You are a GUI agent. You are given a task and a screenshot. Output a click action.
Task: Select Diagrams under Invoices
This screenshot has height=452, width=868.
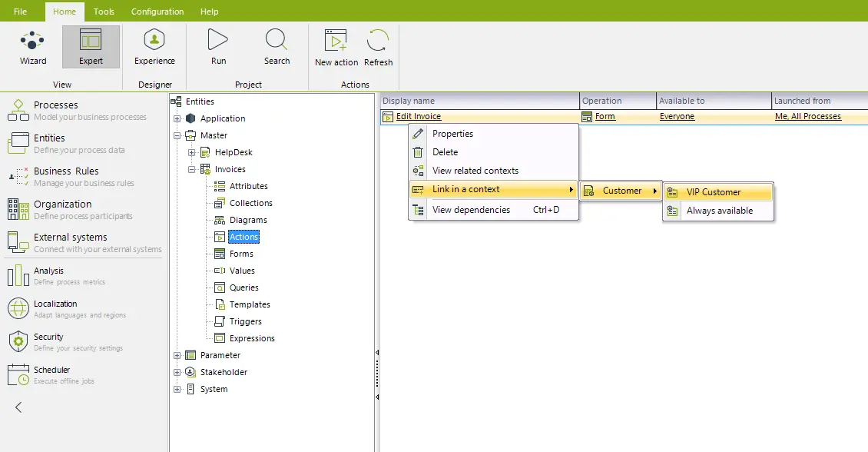(x=248, y=220)
